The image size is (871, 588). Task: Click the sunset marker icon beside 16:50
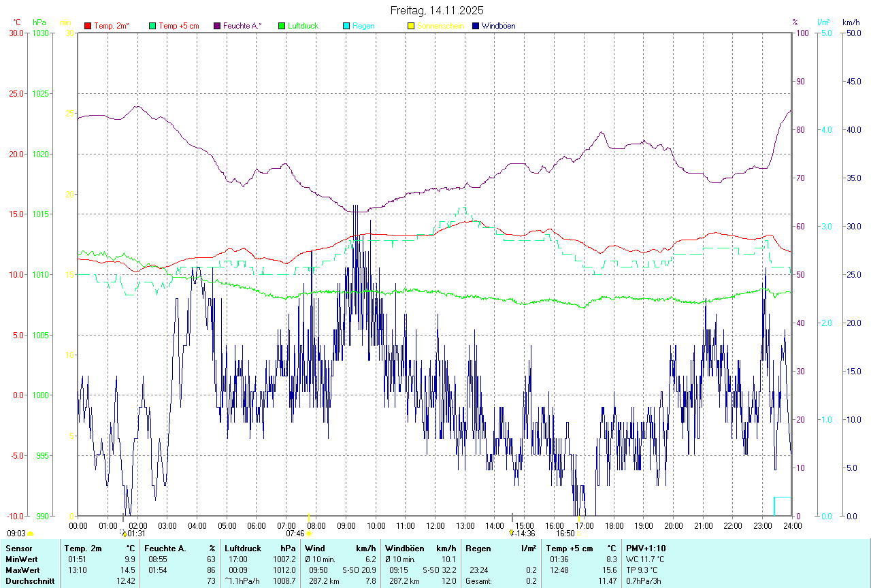(x=578, y=534)
